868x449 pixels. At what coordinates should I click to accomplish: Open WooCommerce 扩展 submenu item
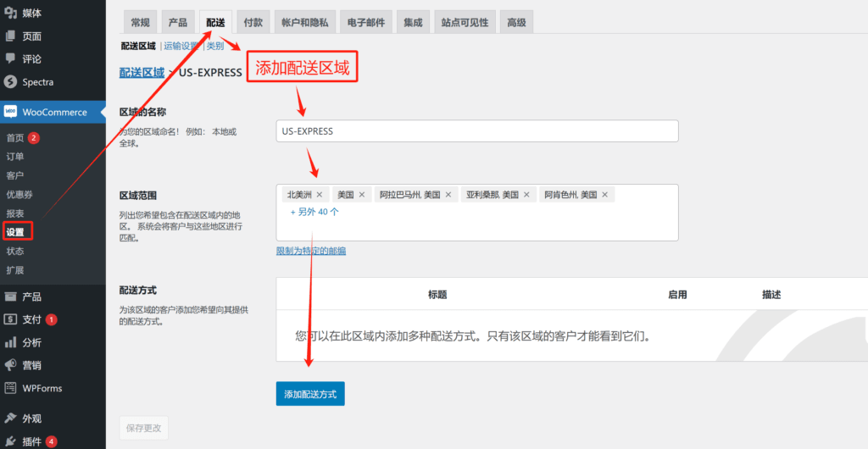tap(15, 270)
